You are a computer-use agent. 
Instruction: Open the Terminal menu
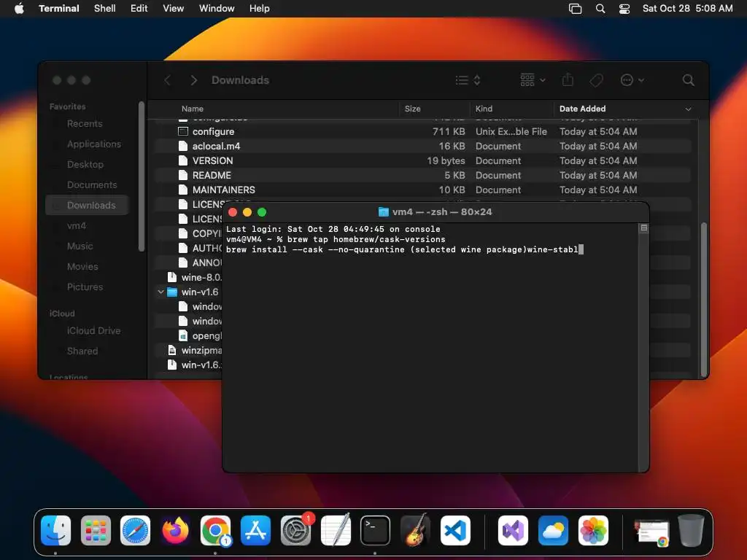click(x=59, y=8)
